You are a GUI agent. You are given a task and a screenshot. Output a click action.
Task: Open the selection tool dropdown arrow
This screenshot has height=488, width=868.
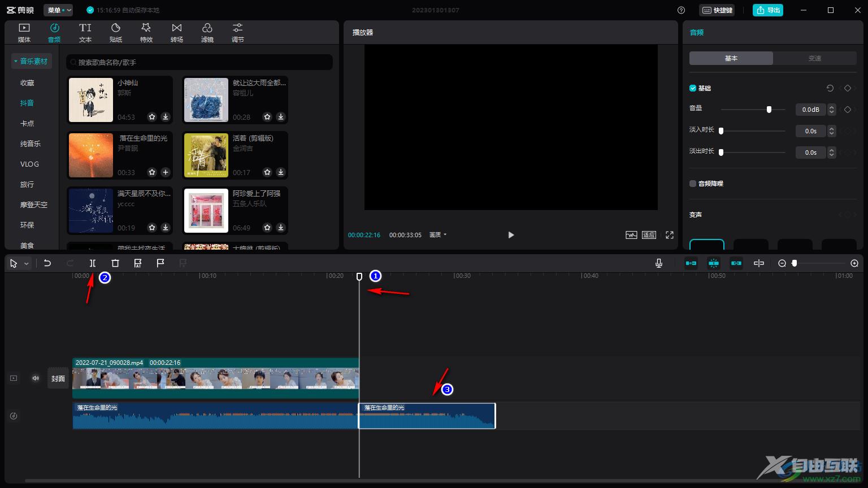[x=26, y=264]
